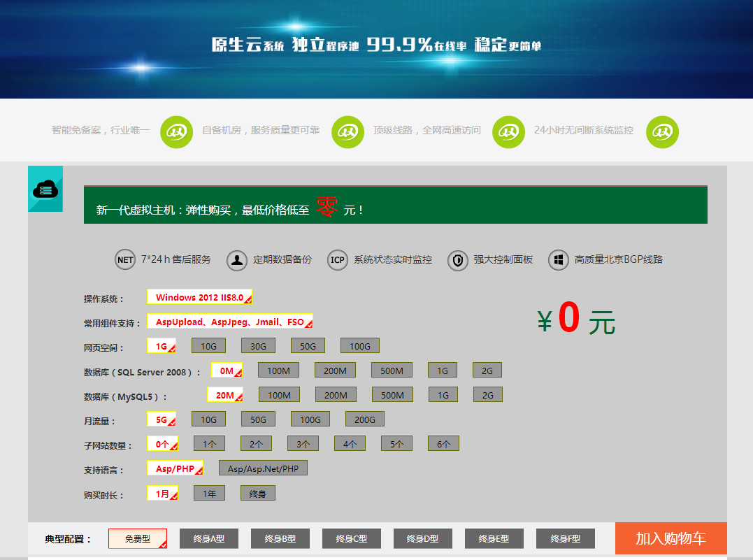Set MySQL5 database to 200M

coord(336,395)
